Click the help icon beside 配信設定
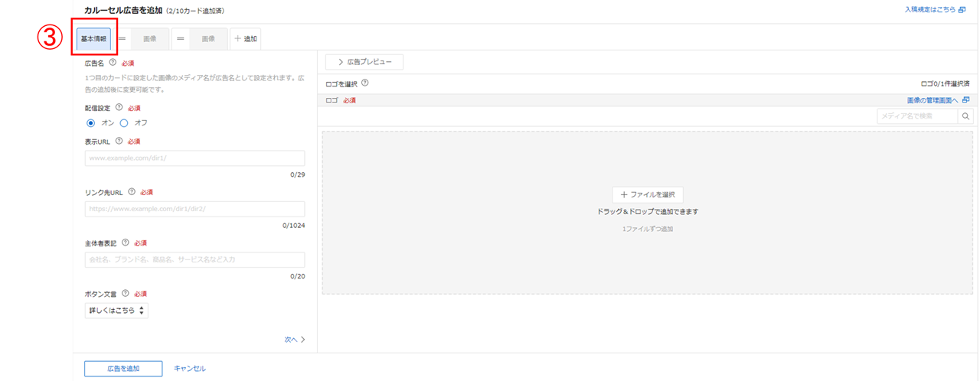The width and height of the screenshot is (980, 381). pos(119,108)
